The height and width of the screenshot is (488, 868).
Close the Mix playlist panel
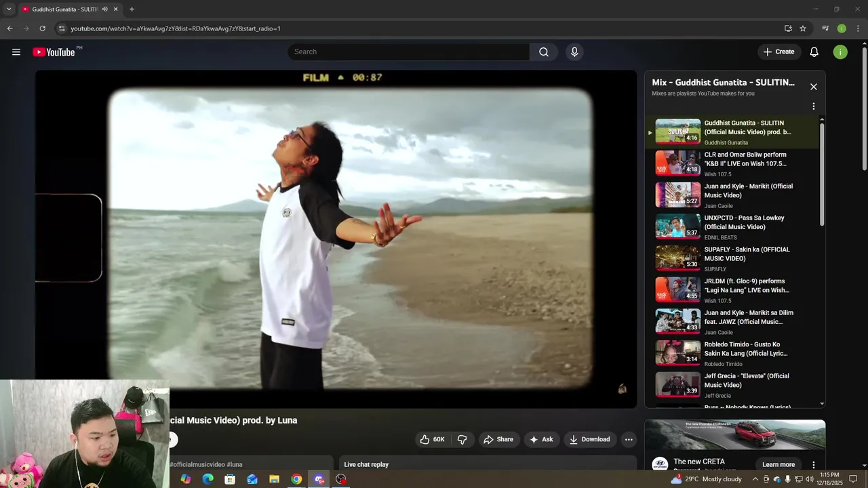[x=814, y=87]
